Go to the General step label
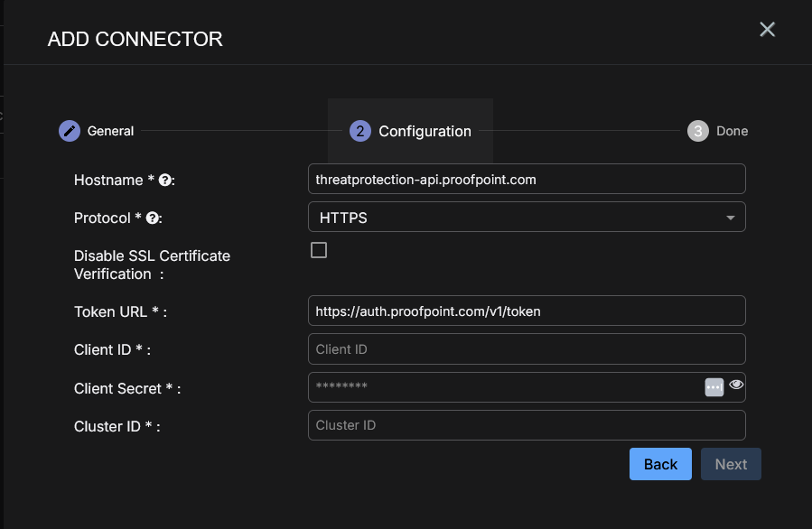 [110, 131]
